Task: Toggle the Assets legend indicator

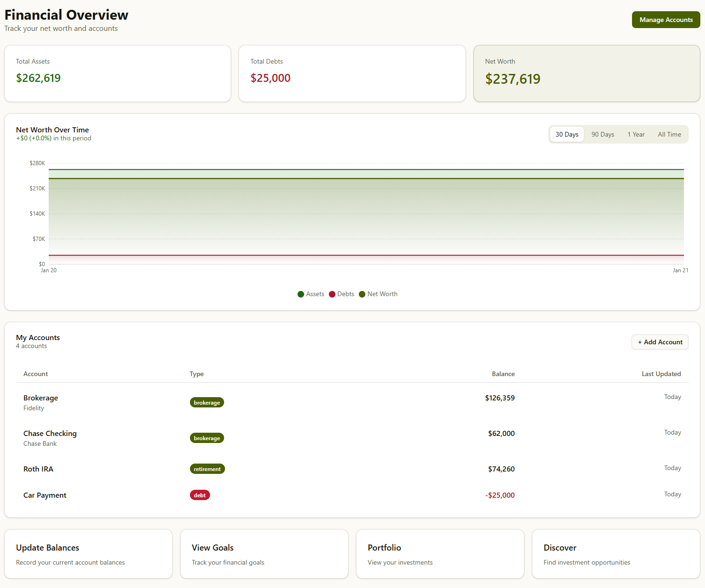Action: 310,294
